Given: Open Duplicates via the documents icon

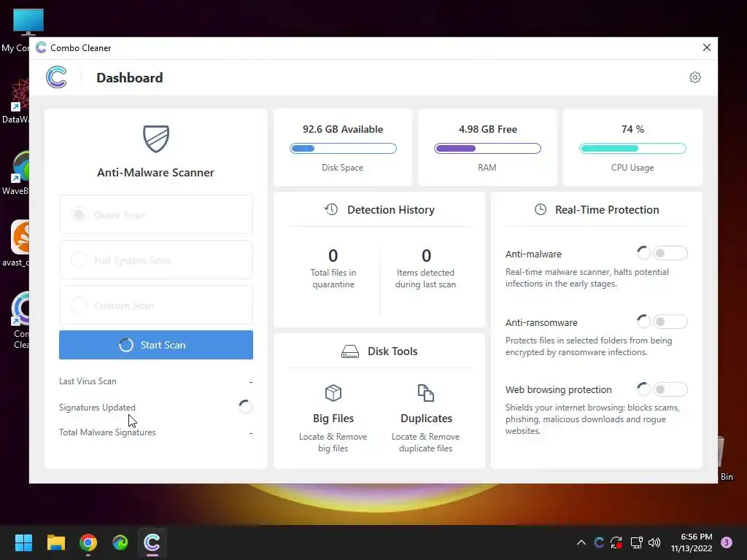Looking at the screenshot, I should tap(425, 393).
